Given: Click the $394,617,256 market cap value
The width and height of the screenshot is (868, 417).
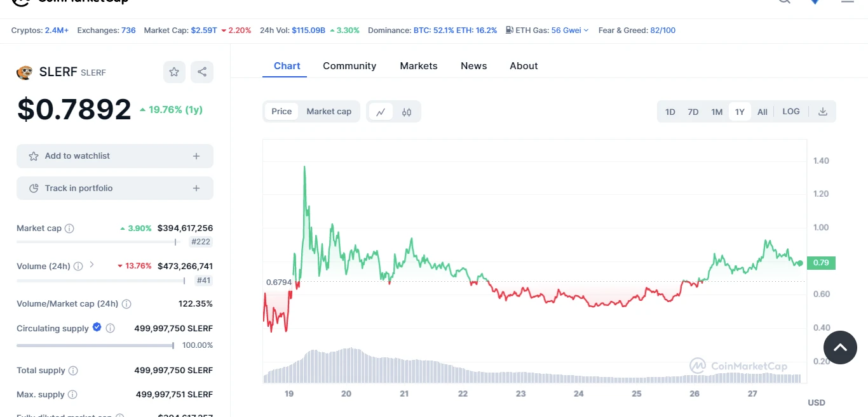Looking at the screenshot, I should 185,228.
